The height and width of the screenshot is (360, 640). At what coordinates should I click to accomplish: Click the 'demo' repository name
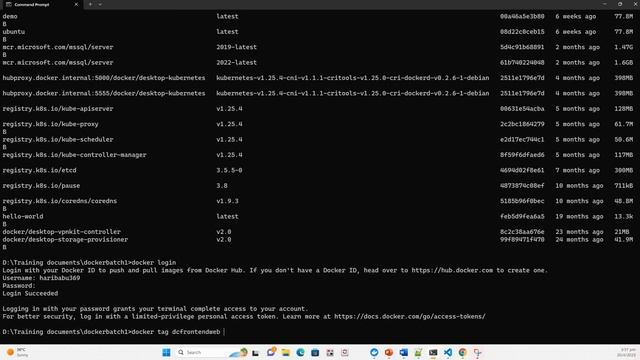[10, 16]
